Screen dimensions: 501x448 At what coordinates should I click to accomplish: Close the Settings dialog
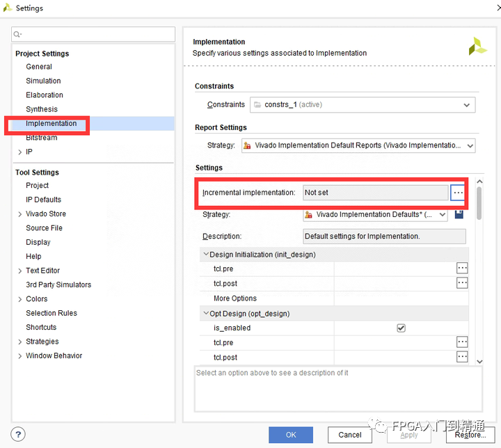[x=498, y=8]
